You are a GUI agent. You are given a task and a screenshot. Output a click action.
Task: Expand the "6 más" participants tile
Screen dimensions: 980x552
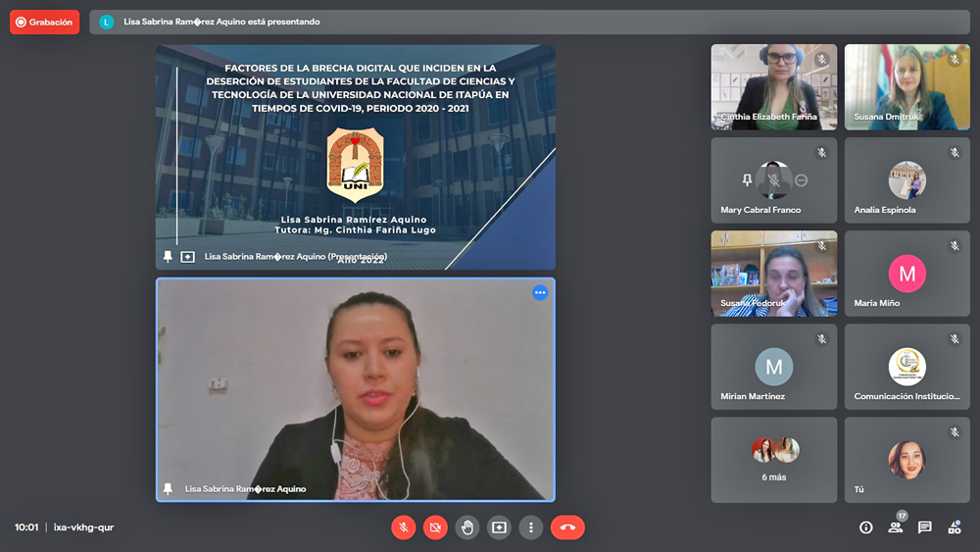click(x=774, y=460)
